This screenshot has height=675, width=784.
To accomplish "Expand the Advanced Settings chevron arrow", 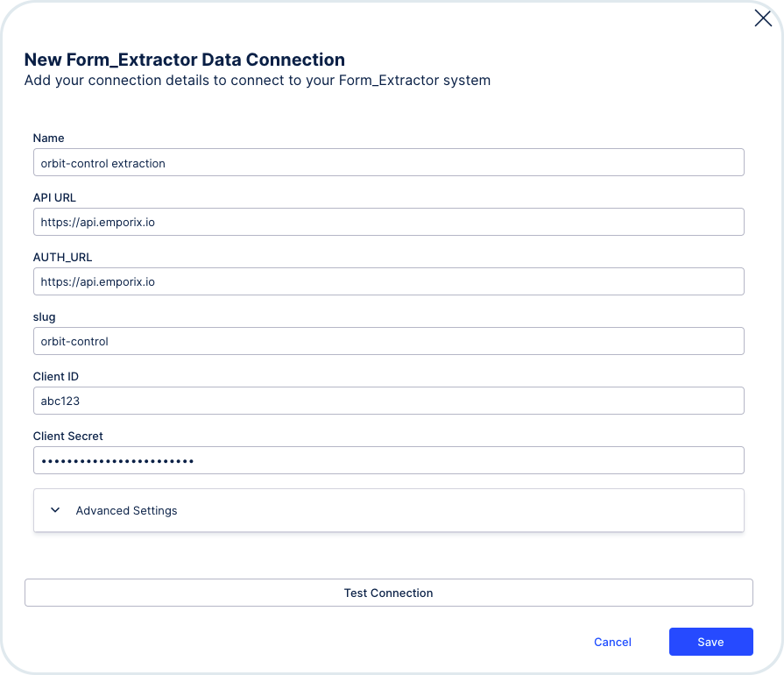I will tap(55, 510).
